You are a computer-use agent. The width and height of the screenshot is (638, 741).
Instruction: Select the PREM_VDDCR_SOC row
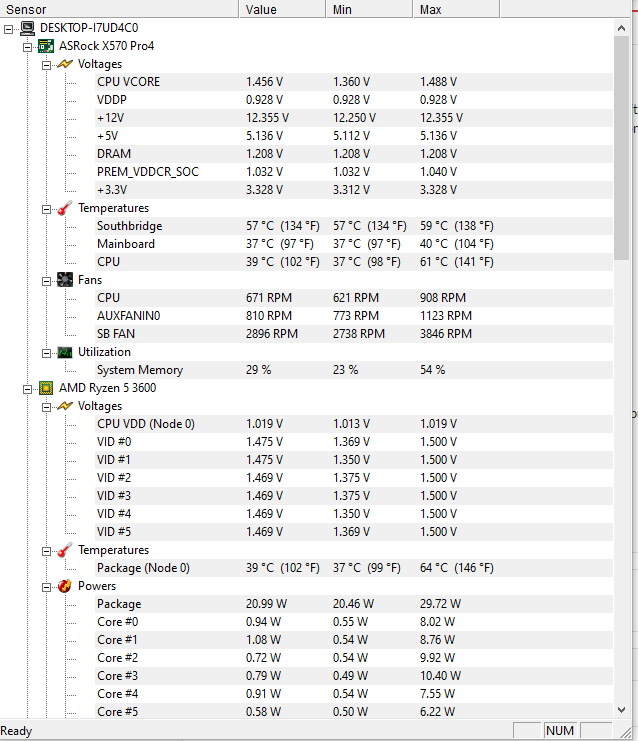pyautogui.click(x=354, y=172)
